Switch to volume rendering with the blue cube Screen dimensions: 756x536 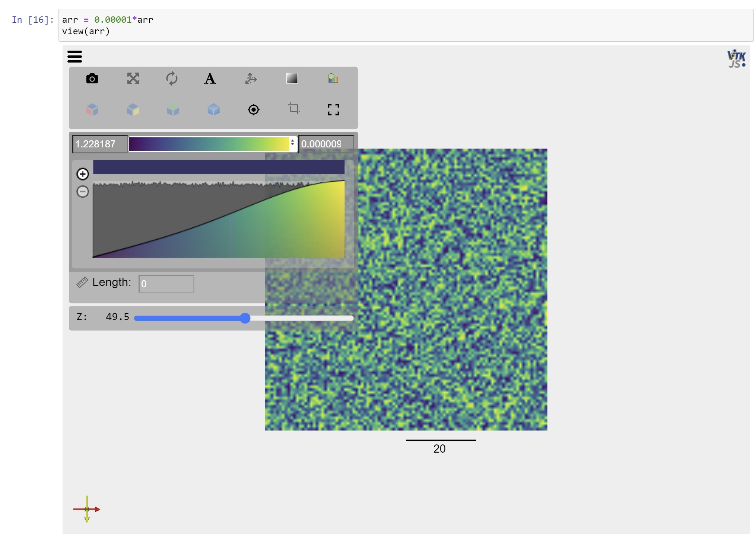(x=213, y=110)
